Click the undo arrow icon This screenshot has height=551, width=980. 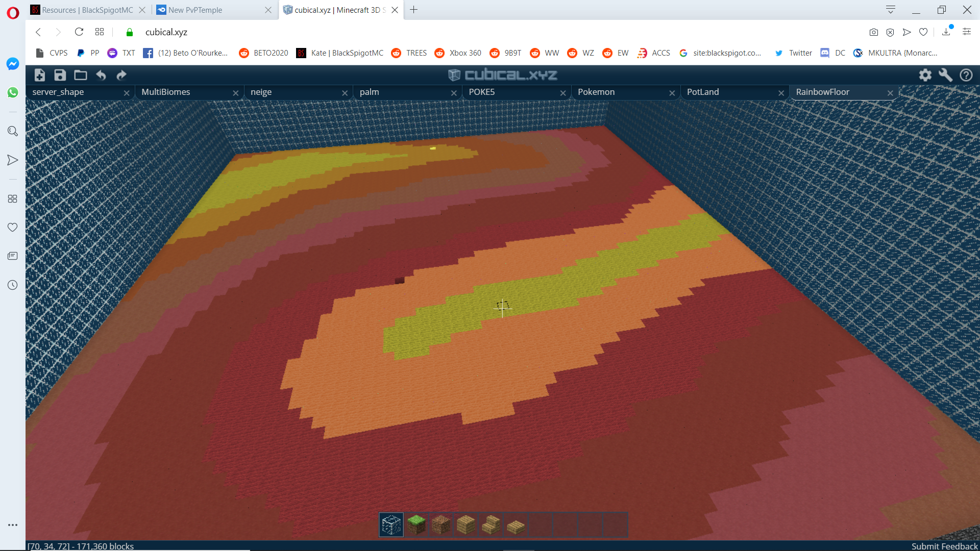(x=101, y=75)
